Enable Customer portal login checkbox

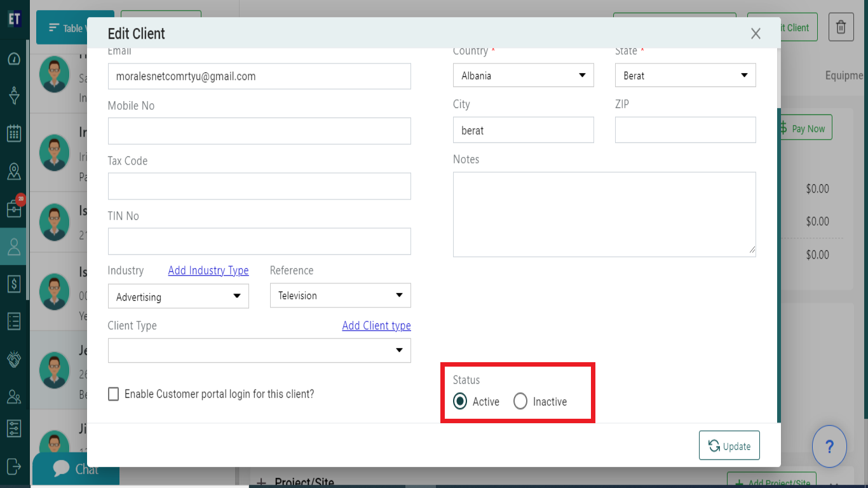tap(114, 394)
